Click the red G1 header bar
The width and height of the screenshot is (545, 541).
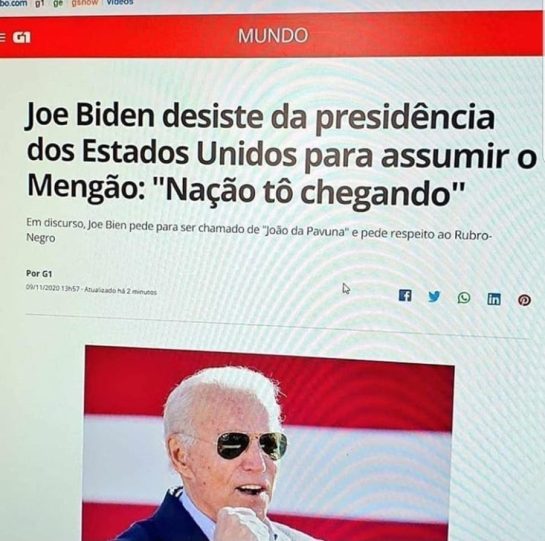pyautogui.click(x=271, y=36)
